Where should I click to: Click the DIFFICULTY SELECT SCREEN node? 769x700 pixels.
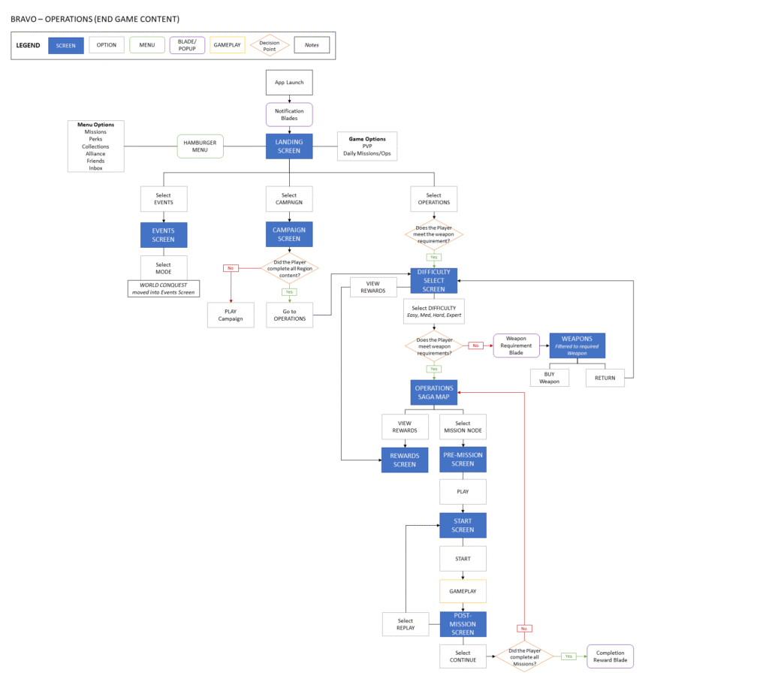click(x=434, y=281)
